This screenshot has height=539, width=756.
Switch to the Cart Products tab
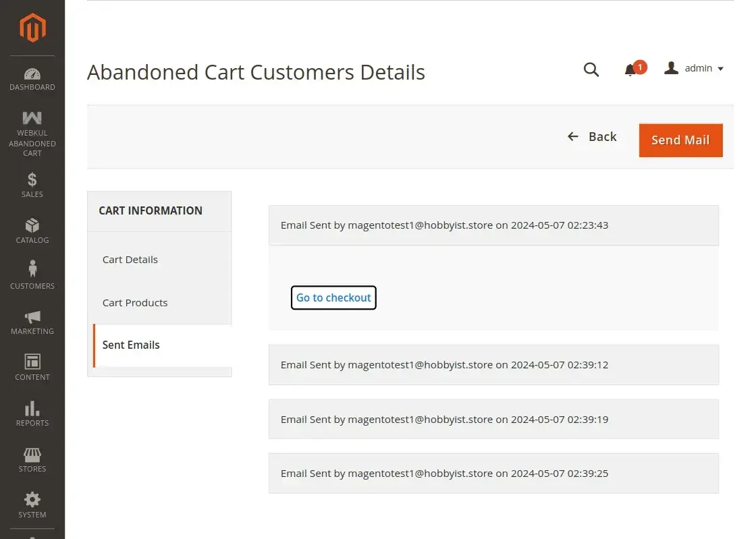click(134, 302)
